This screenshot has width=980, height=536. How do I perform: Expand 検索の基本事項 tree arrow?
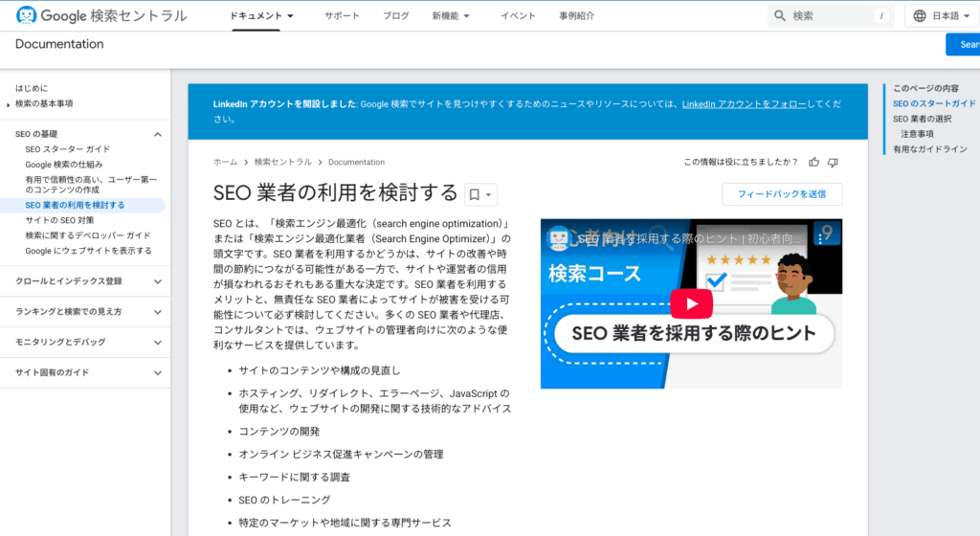[8, 104]
